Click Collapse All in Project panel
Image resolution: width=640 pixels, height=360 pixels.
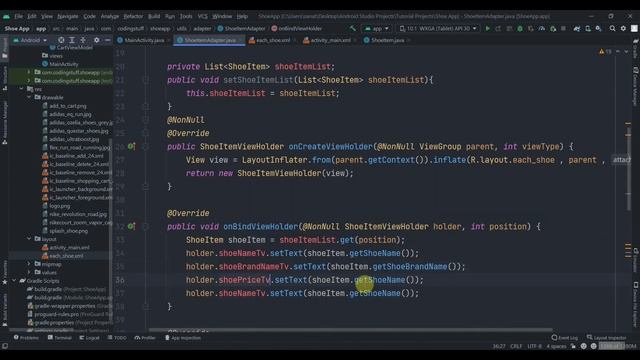(x=83, y=40)
